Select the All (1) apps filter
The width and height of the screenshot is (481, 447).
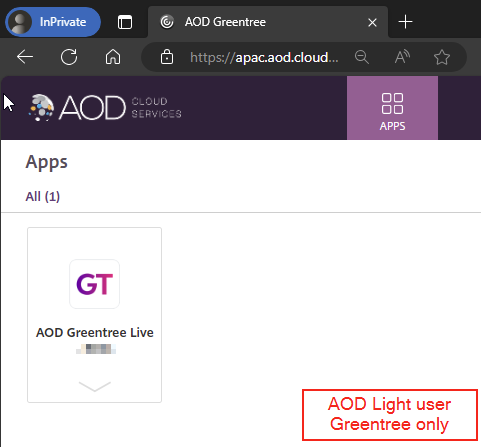tap(43, 196)
